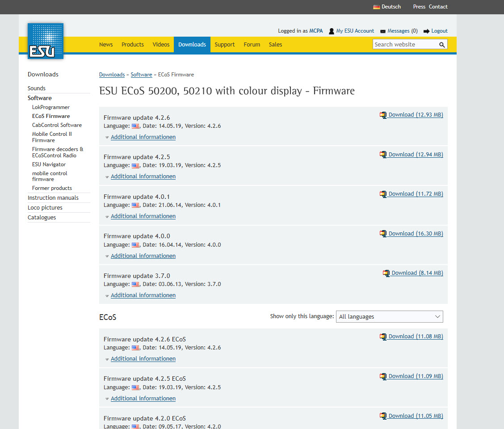
Task: Open the 'All languages' dropdown
Action: pyautogui.click(x=389, y=316)
